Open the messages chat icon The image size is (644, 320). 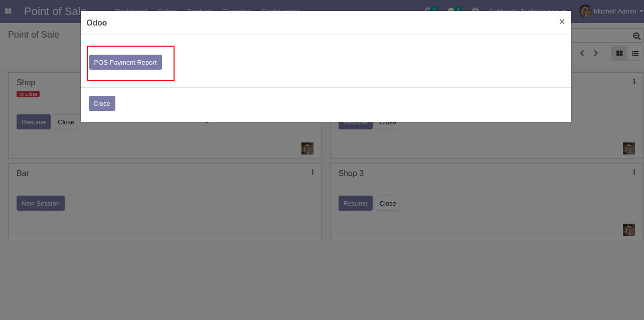(452, 10)
